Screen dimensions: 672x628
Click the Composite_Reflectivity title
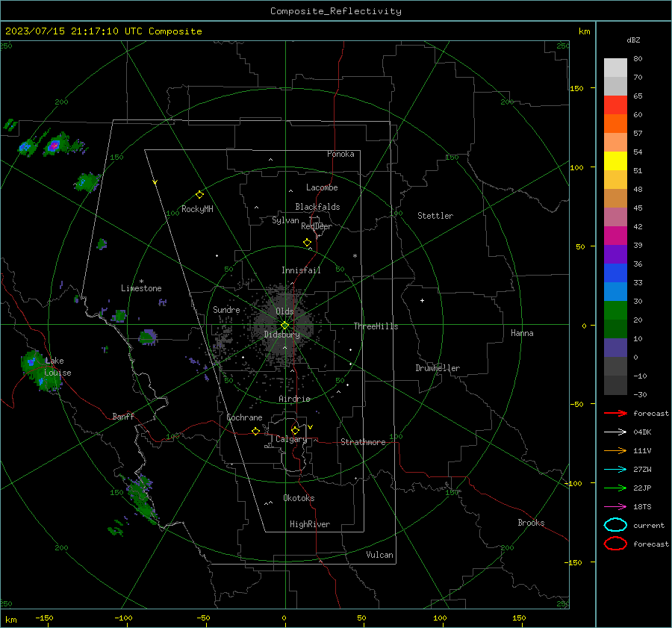point(335,11)
